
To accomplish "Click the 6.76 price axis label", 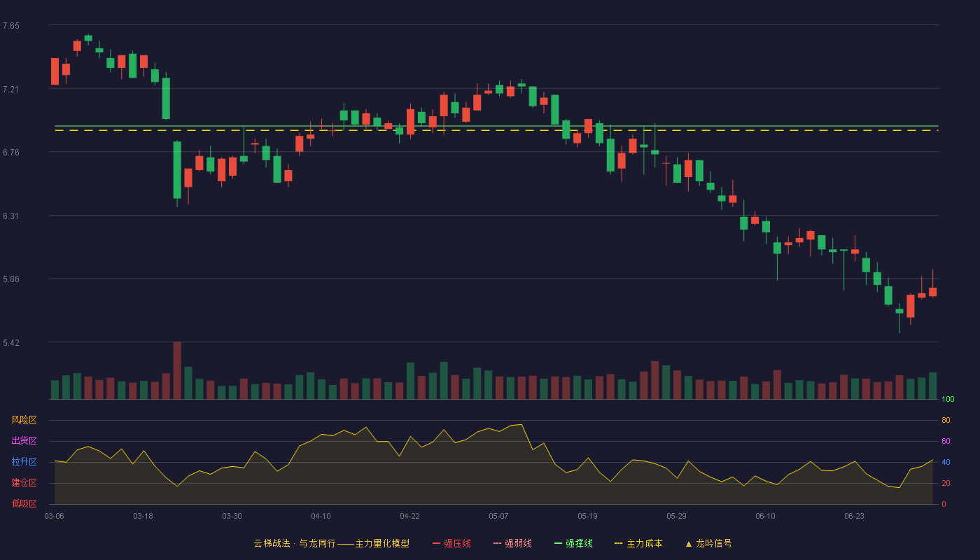I will [x=11, y=153].
